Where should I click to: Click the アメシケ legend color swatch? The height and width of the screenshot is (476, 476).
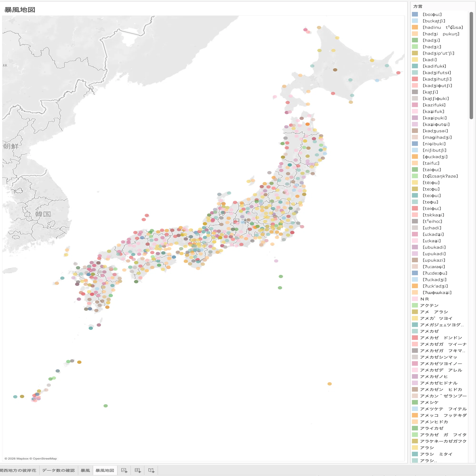[x=415, y=402]
